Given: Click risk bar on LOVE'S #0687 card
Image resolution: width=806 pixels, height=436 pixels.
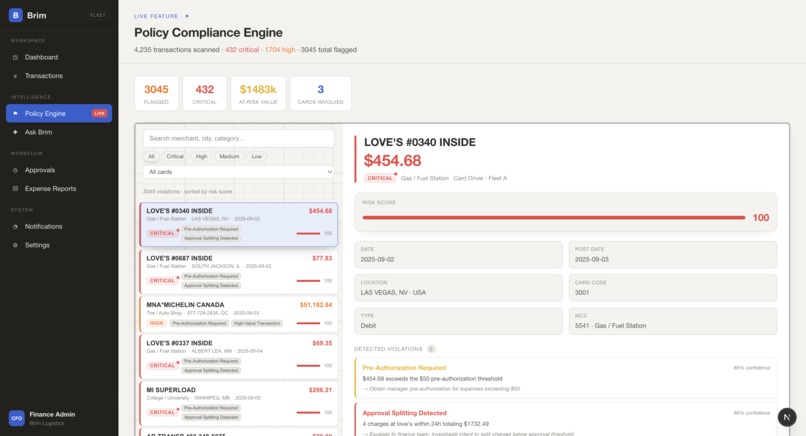Looking at the screenshot, I should 308,281.
